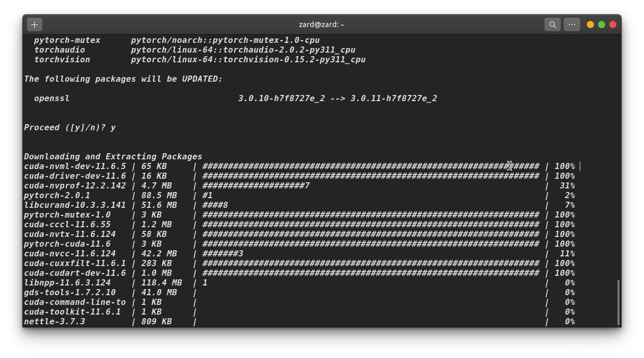
Task: Click the 'nettle-3.7.3' row name
Action: click(x=55, y=322)
